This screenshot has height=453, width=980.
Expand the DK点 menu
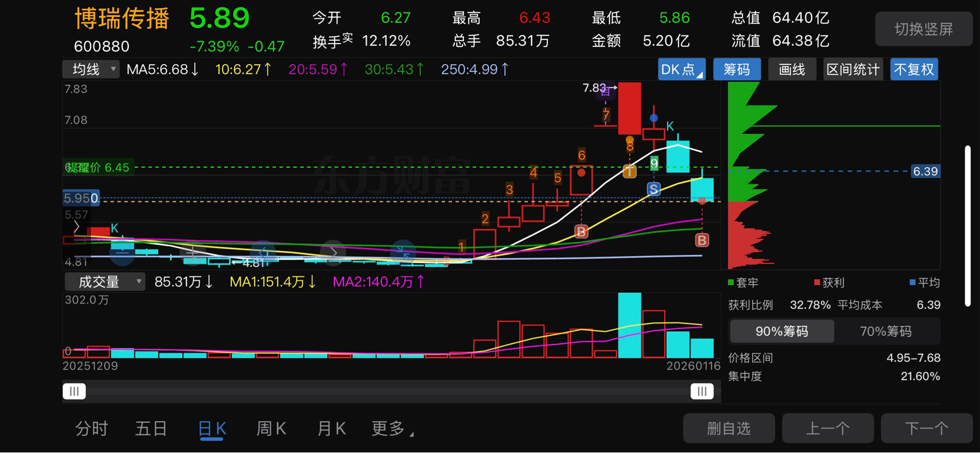coord(681,70)
